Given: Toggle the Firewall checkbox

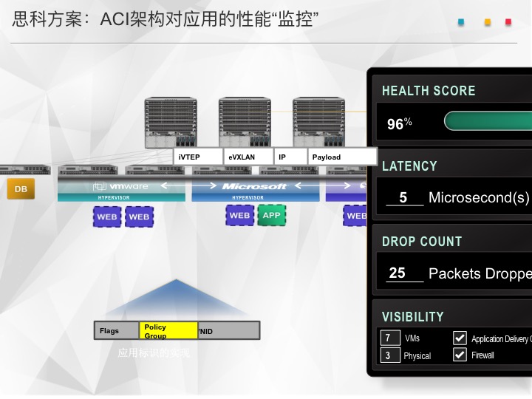Looking at the screenshot, I should (460, 355).
